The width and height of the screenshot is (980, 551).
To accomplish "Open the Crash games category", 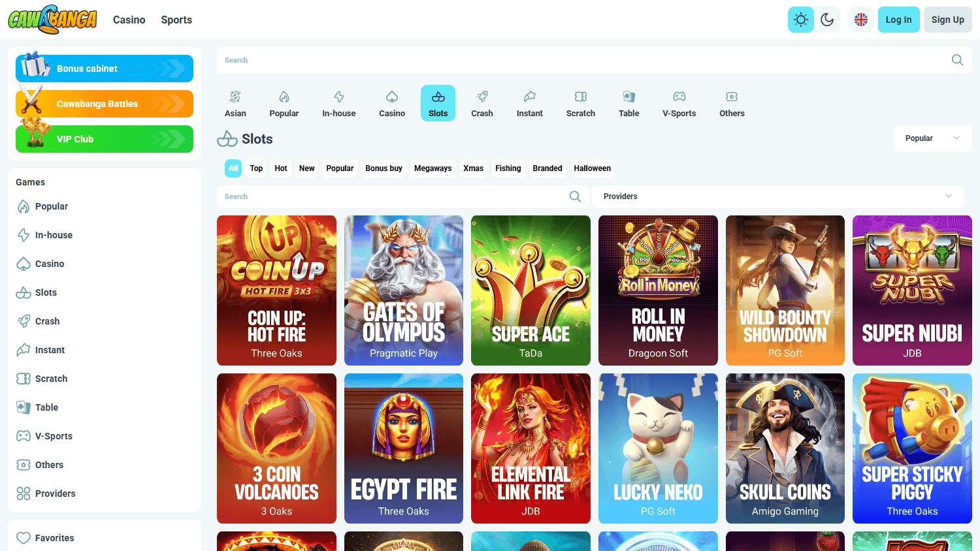I will tap(482, 102).
